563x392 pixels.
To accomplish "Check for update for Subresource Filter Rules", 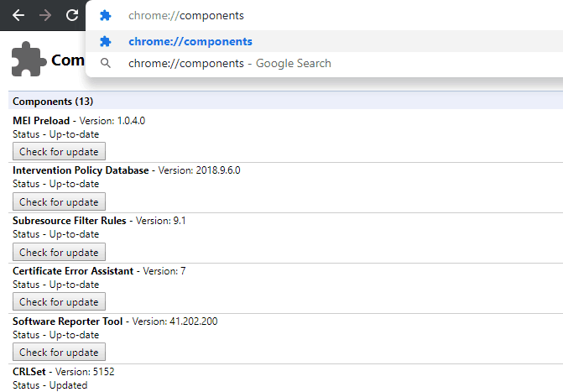I will [x=59, y=252].
